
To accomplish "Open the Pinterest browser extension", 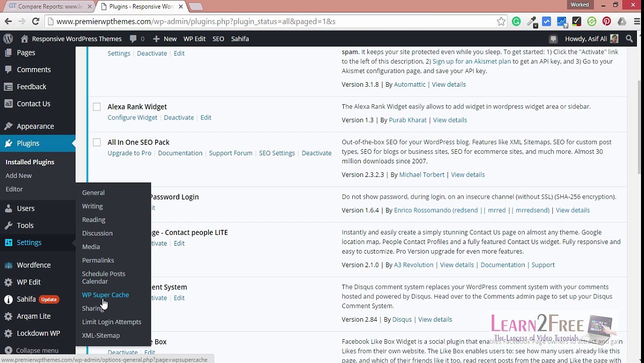I will click(x=607, y=21).
